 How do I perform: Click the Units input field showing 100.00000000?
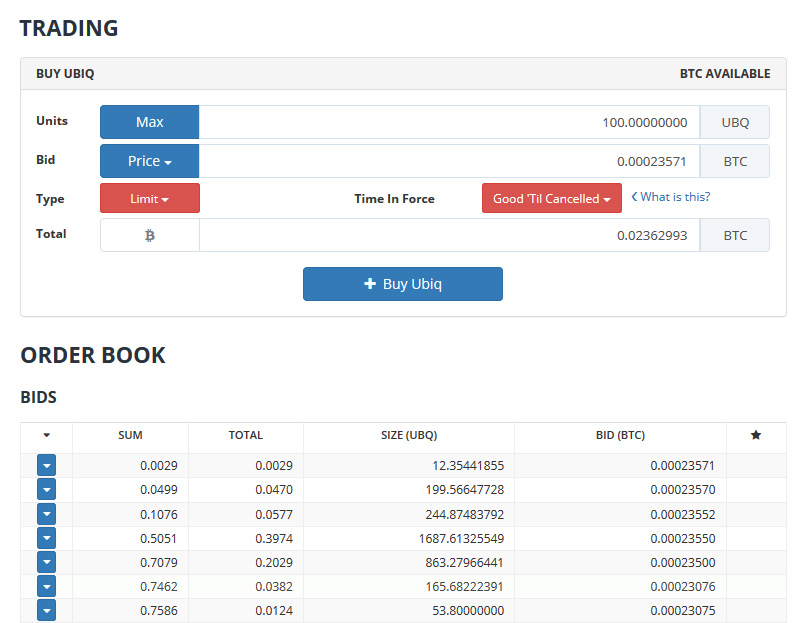[449, 122]
